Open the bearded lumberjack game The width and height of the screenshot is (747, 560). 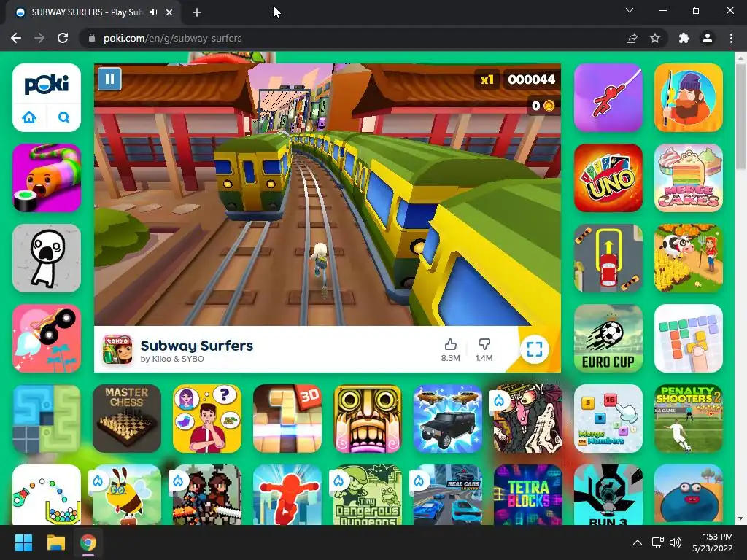coord(689,98)
